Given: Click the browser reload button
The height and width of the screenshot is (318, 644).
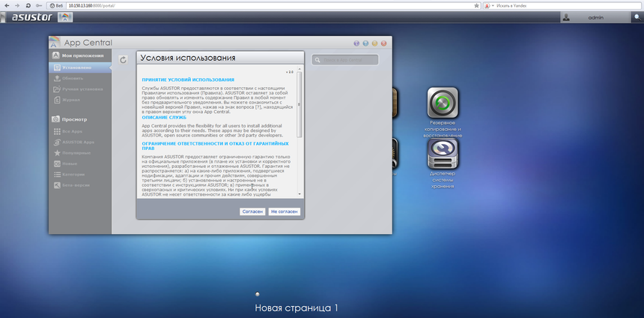Looking at the screenshot, I should click(x=28, y=4).
